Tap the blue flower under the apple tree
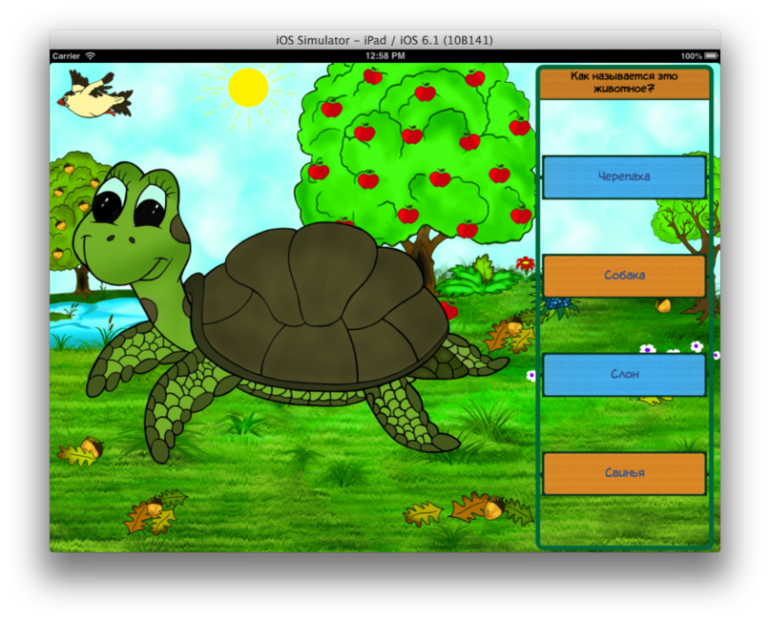 pos(562,302)
